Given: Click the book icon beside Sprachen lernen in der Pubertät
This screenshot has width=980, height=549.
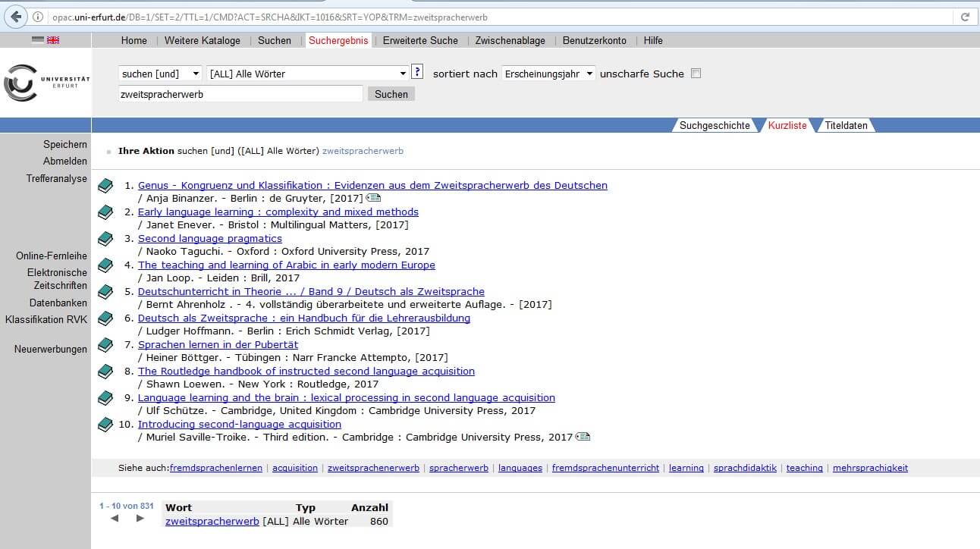Looking at the screenshot, I should tap(105, 345).
